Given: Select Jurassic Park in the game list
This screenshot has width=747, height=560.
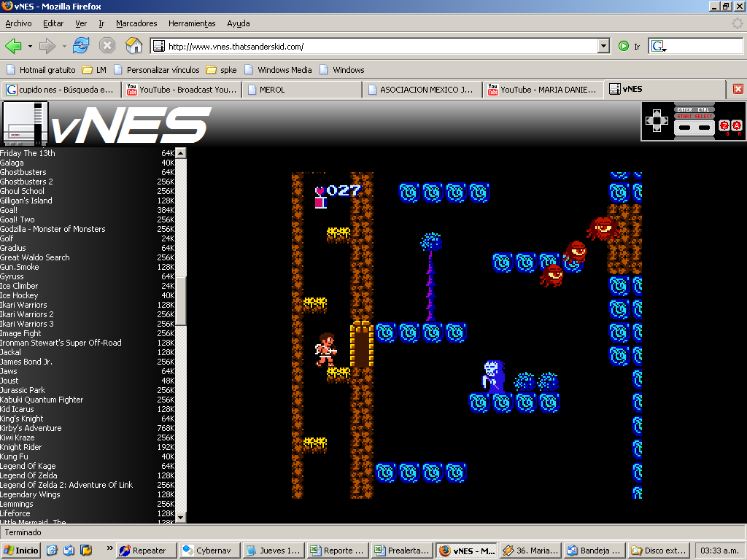Looking at the screenshot, I should [88, 390].
